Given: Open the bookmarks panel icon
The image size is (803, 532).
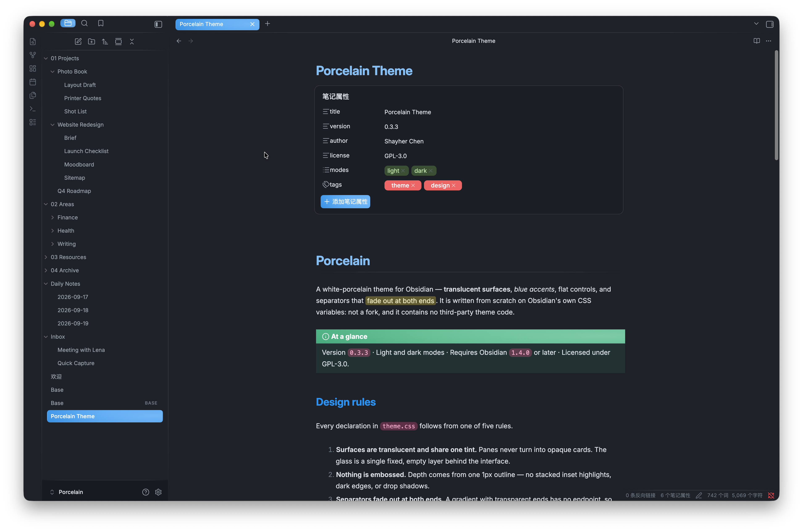Looking at the screenshot, I should 101,24.
